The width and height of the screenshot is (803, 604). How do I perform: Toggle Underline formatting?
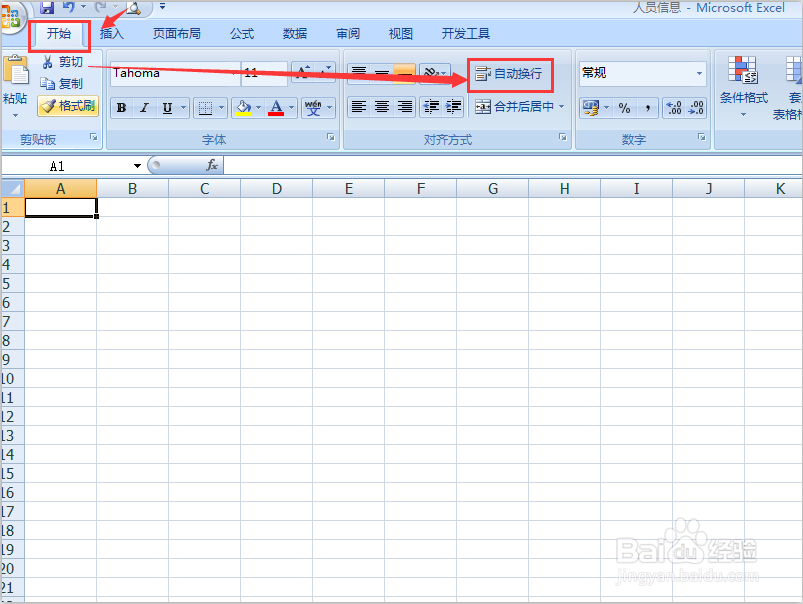[167, 108]
